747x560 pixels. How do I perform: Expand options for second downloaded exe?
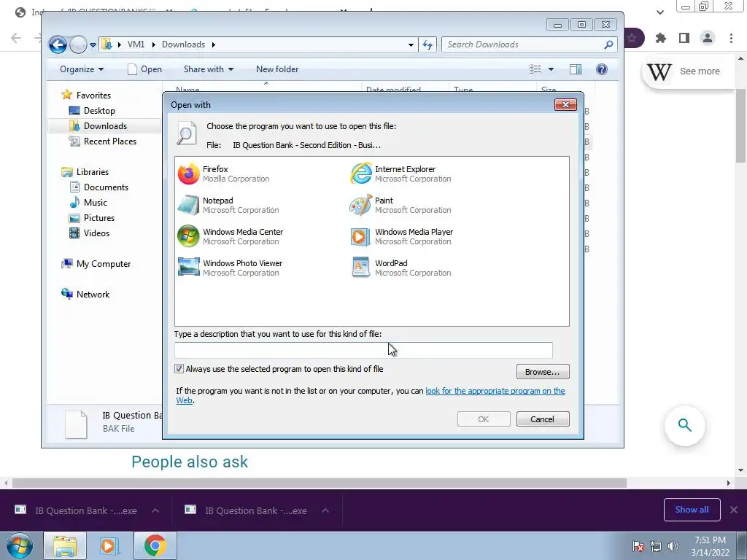coord(325,510)
